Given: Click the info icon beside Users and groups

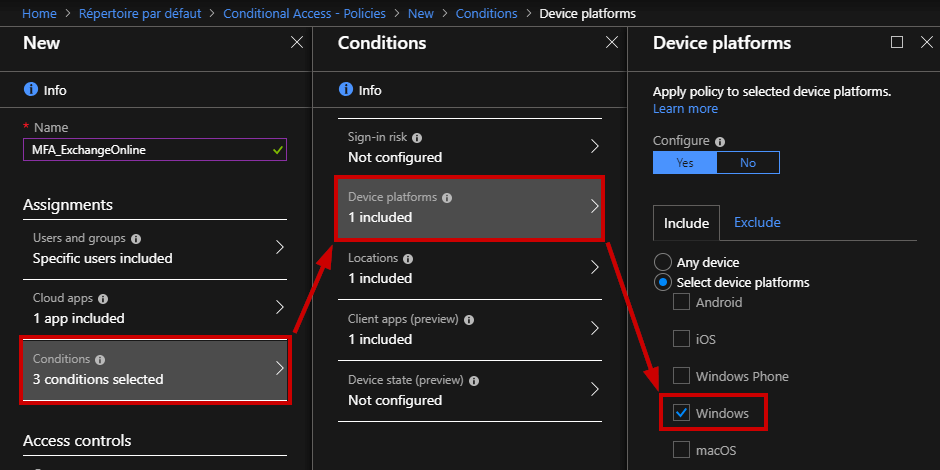Looking at the screenshot, I should [135, 239].
